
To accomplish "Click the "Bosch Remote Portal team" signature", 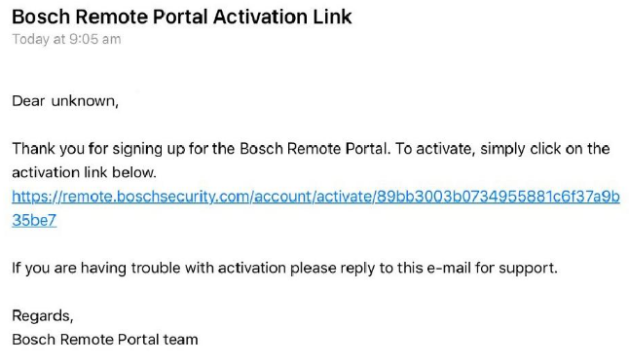I will coord(105,340).
